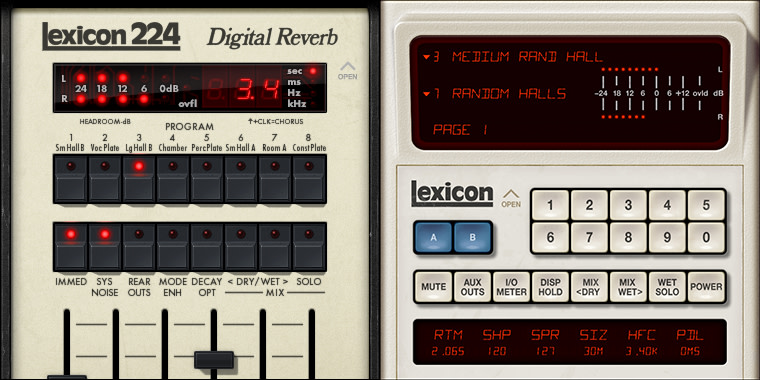Click the POWER button

coord(706,287)
